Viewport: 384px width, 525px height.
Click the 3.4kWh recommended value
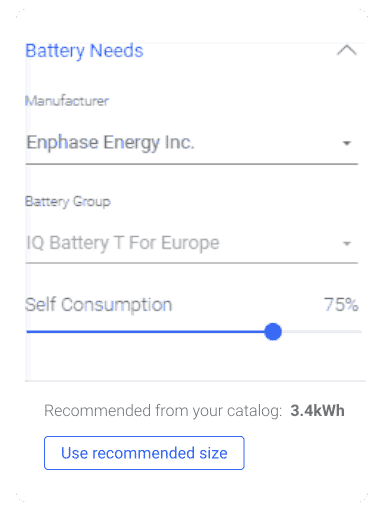(317, 410)
